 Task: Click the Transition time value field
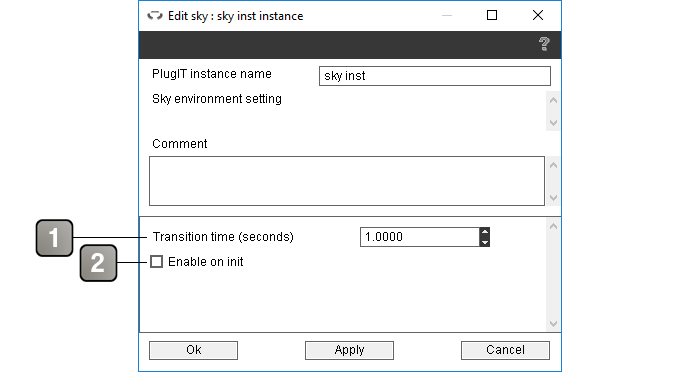tap(420, 237)
